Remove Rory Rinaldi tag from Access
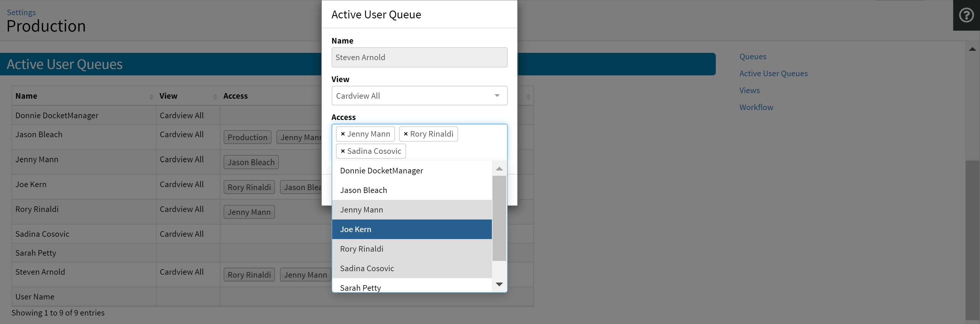Viewport: 980px width, 324px height. pyautogui.click(x=405, y=134)
